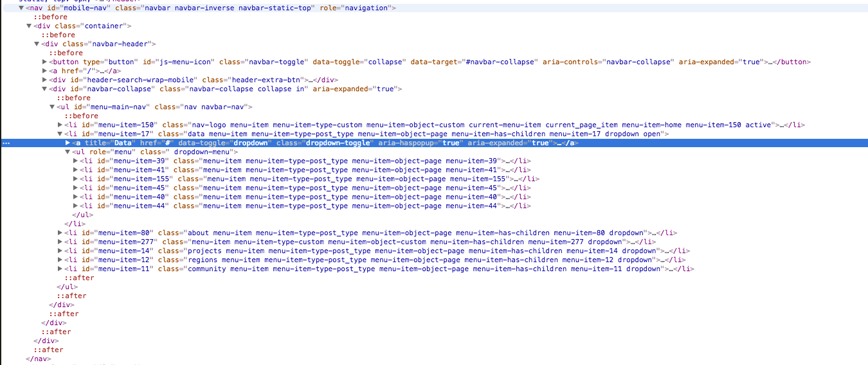
Task: Select the ::before row under ul#menu-main-nav
Action: (82, 116)
